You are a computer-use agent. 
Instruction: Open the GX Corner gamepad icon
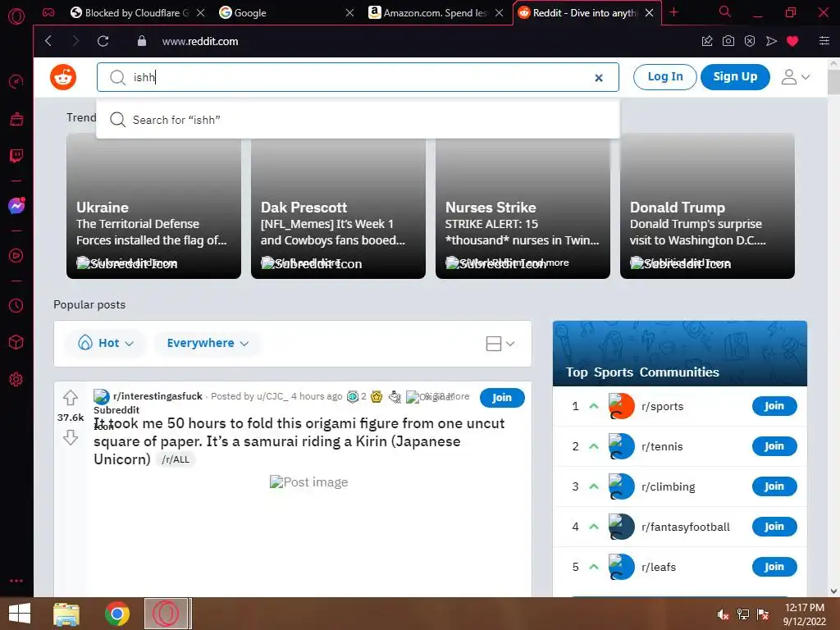pos(48,12)
